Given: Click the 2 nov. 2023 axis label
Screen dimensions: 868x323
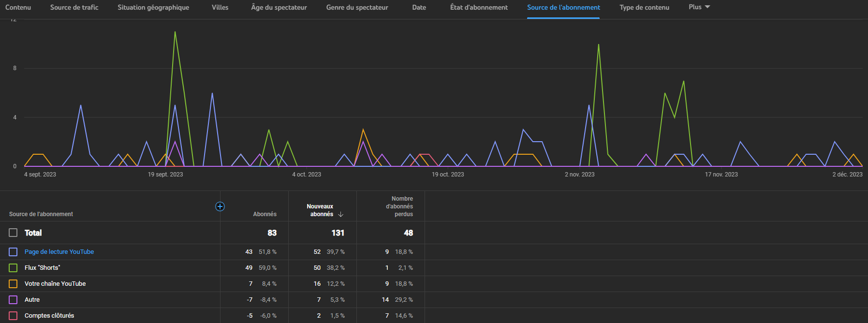Looking at the screenshot, I should [579, 175].
